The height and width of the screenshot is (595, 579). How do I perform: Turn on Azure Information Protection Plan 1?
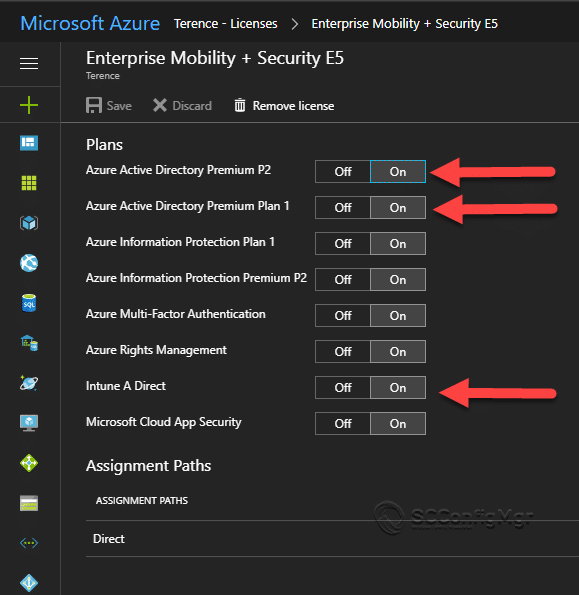398,244
